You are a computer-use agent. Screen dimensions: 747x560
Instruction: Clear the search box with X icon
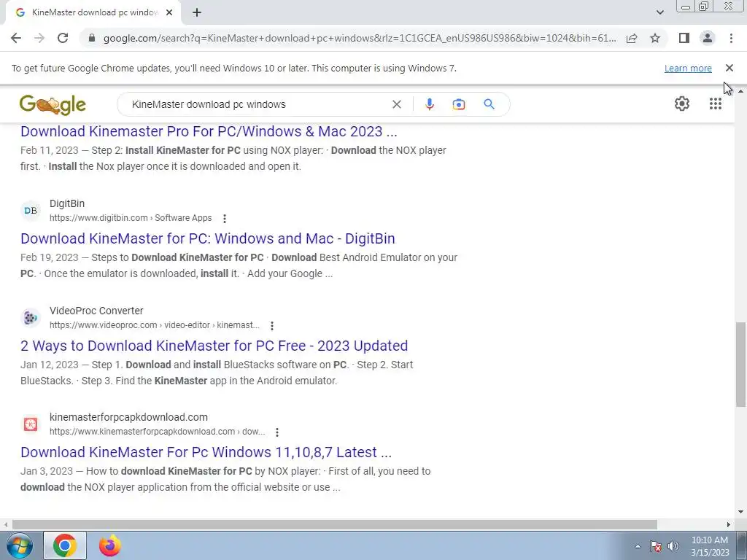coord(396,104)
